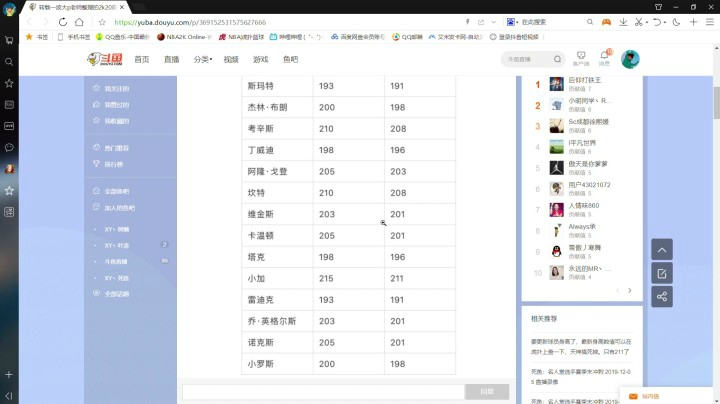Click the browser back arrow
The image size is (720, 404).
29,22
